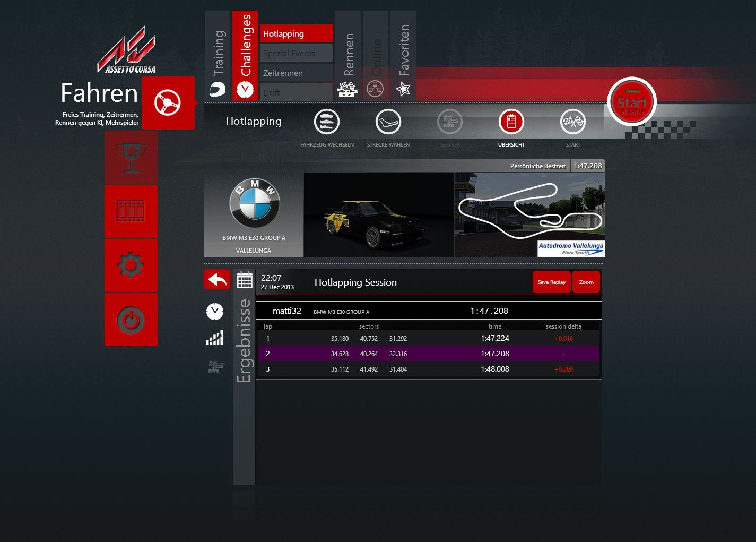Select Drift challenge mode

click(297, 92)
